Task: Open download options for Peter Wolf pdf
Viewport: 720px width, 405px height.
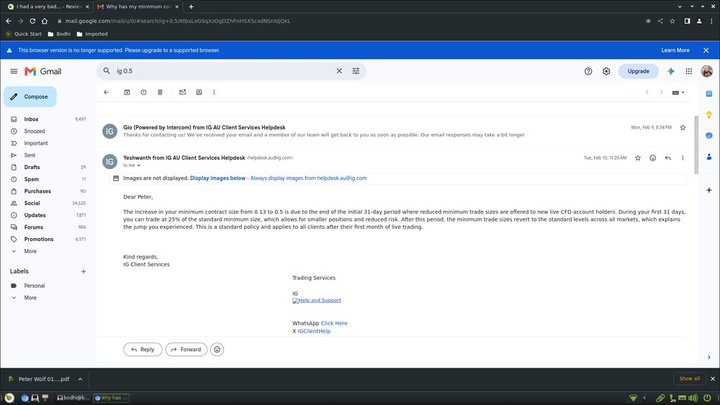Action: click(x=80, y=379)
